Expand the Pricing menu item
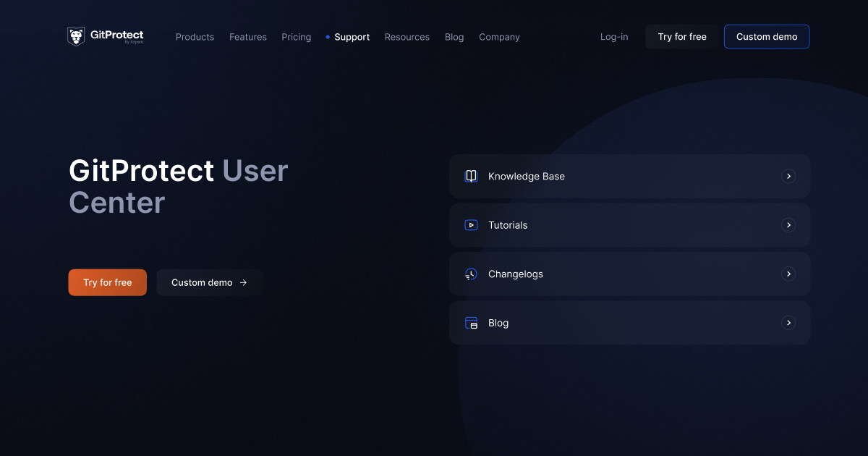Image resolution: width=868 pixels, height=456 pixels. [296, 37]
